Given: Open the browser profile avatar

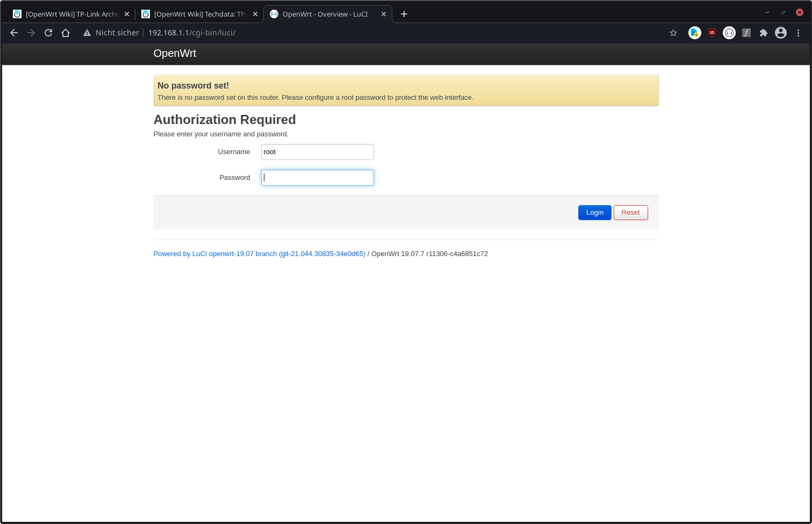Looking at the screenshot, I should tap(781, 33).
